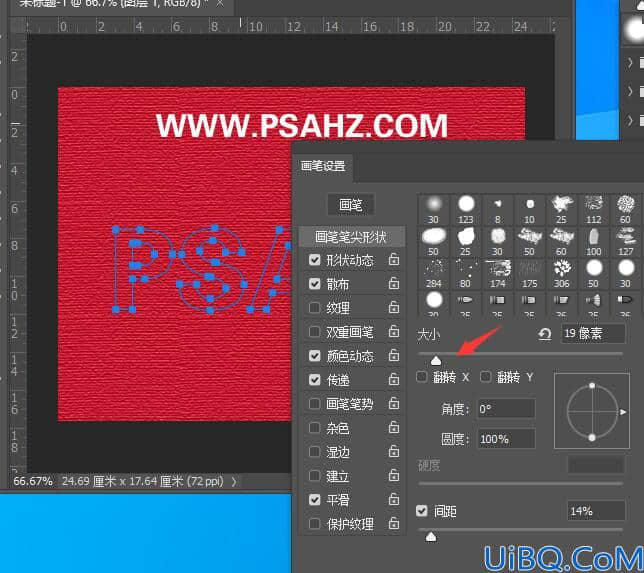Uncheck the 形状动态 checkbox
The image size is (644, 573).
pos(315,260)
